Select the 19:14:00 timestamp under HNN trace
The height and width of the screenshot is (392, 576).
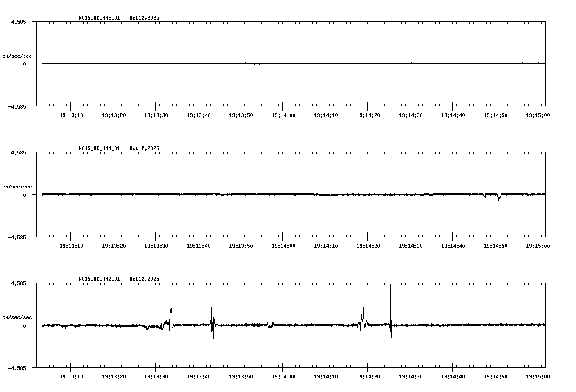pyautogui.click(x=282, y=245)
